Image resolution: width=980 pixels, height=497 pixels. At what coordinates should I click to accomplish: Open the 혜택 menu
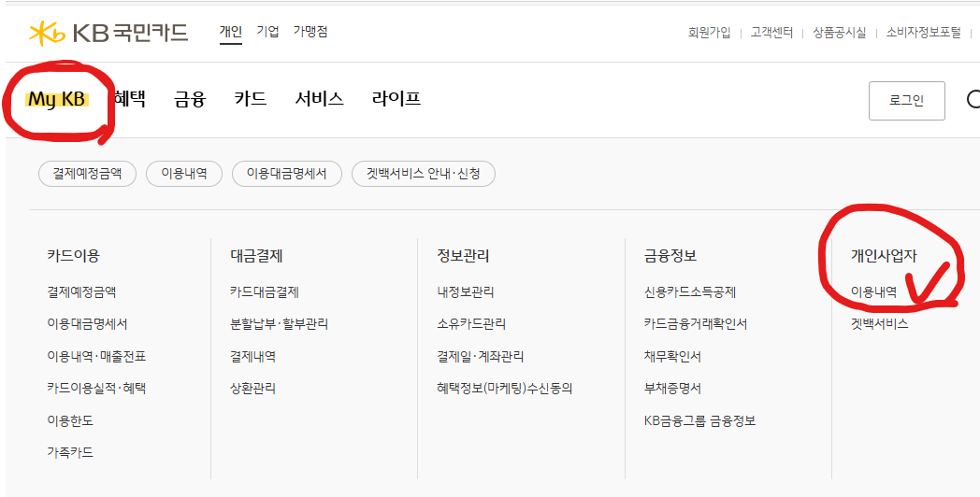pyautogui.click(x=130, y=99)
